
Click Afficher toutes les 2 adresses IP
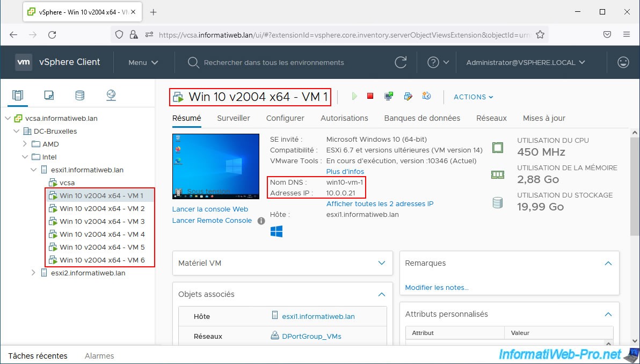380,203
